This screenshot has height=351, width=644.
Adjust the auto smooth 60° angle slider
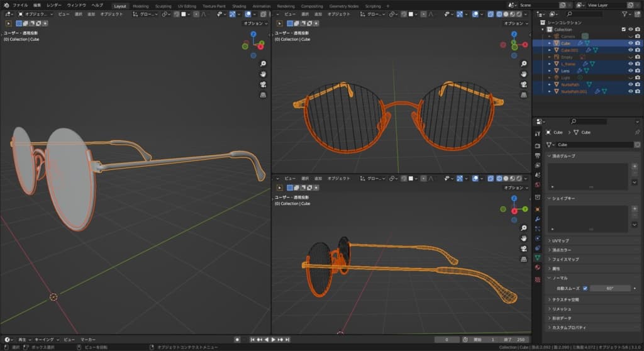(x=609, y=288)
